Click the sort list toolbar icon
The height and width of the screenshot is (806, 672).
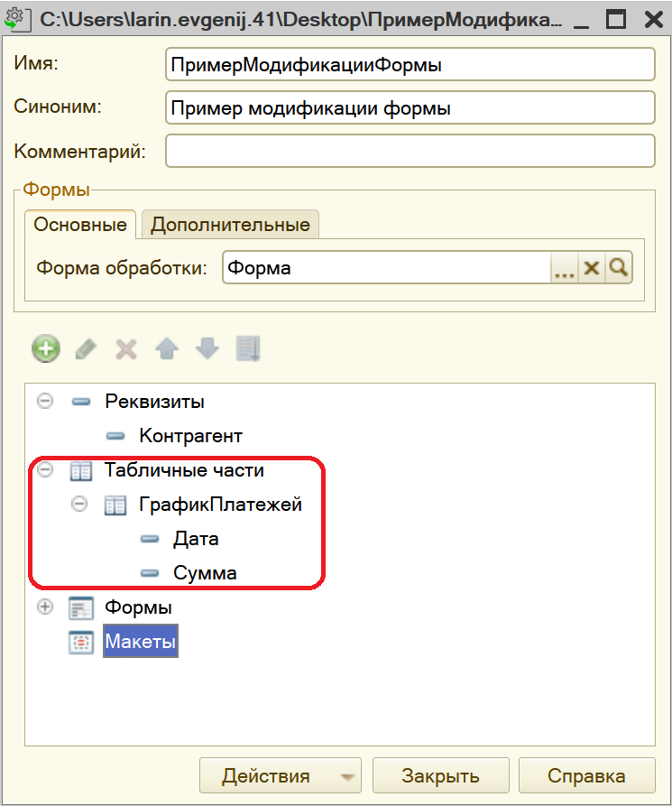coord(248,349)
